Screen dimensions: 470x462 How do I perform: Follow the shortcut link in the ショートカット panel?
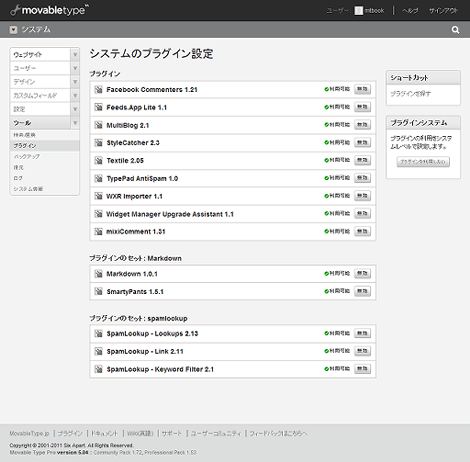411,94
